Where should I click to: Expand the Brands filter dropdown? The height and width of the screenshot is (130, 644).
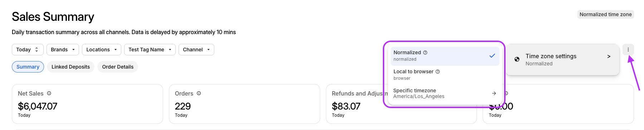[x=63, y=50]
